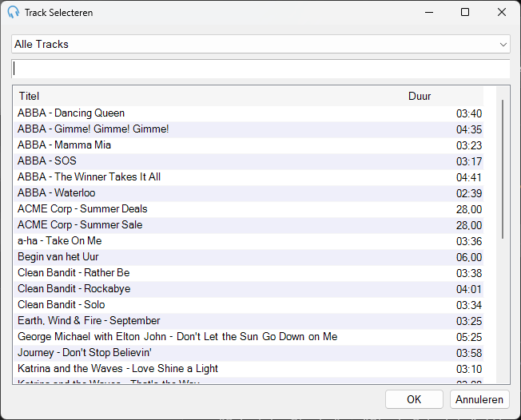This screenshot has height=420, width=521.
Task: Click duration 03:10 of Love Shine a Light
Action: tap(469, 369)
